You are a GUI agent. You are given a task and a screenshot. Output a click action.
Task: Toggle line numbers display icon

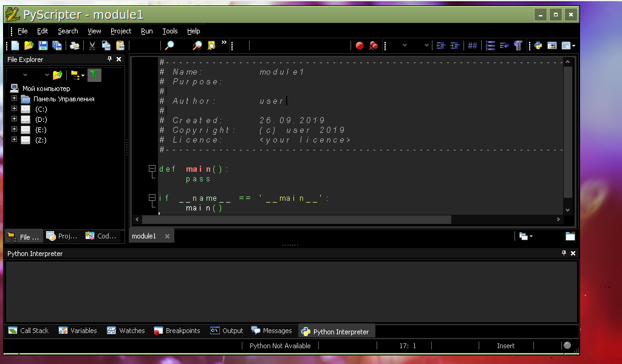coord(490,45)
